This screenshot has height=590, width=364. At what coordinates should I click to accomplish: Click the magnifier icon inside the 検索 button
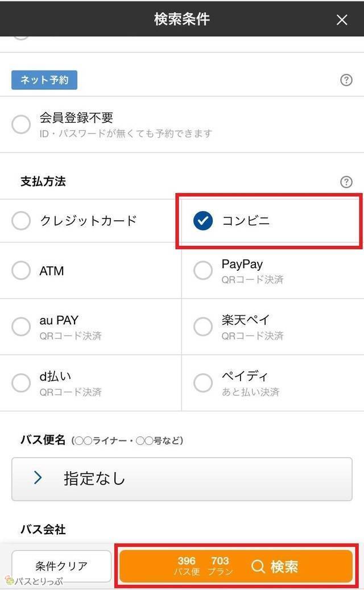click(x=259, y=566)
